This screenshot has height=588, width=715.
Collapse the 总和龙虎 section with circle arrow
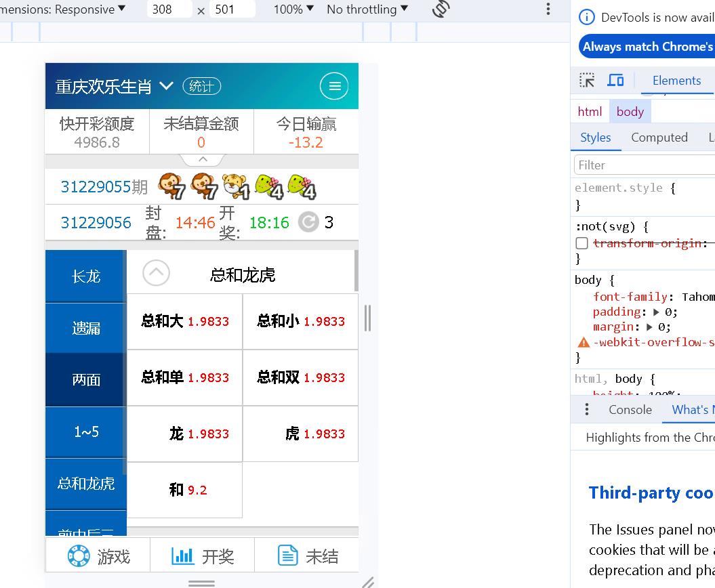[156, 273]
